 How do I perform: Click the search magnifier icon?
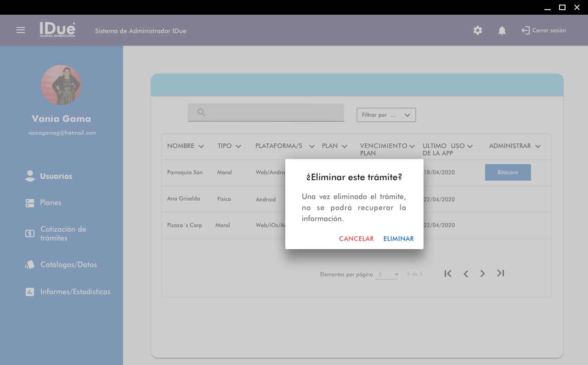(201, 113)
